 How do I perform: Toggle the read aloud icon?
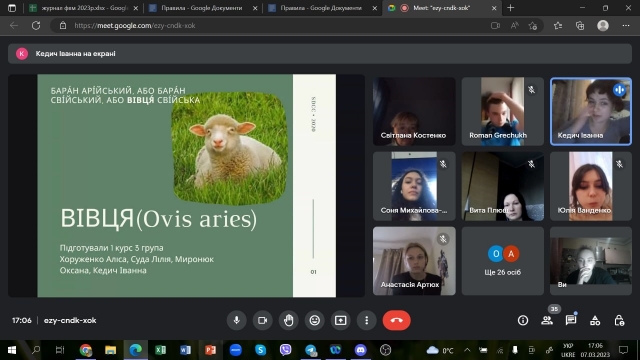514,25
